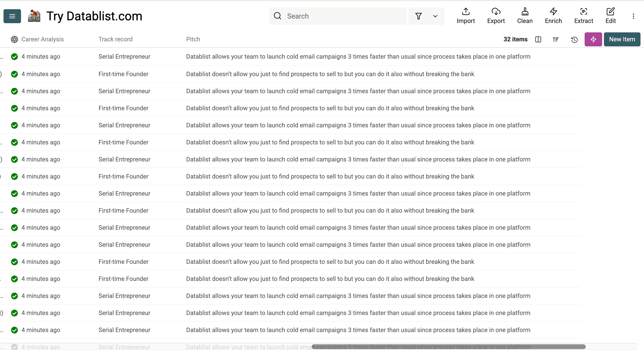Click the sort ordering icon
644x350 pixels.
tap(556, 39)
